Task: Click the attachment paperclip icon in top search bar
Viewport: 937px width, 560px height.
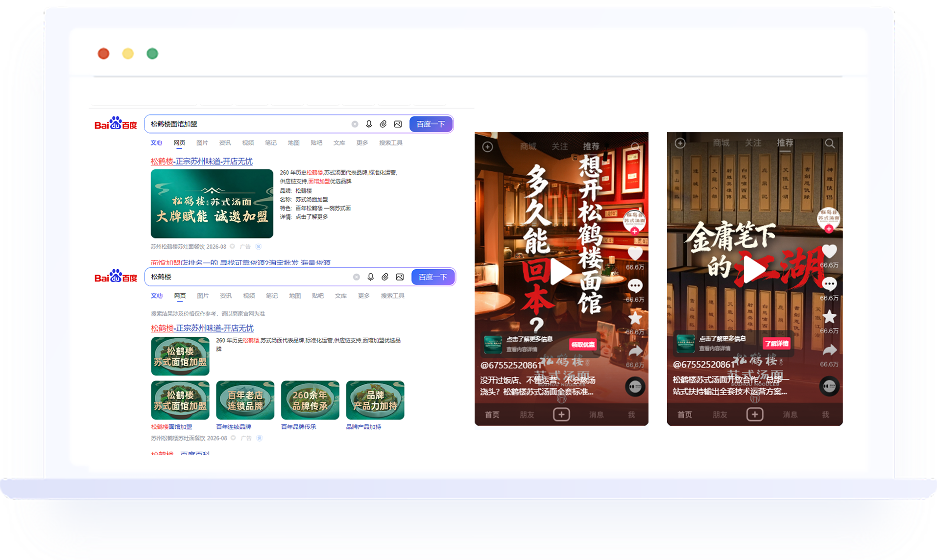Action: (x=383, y=124)
